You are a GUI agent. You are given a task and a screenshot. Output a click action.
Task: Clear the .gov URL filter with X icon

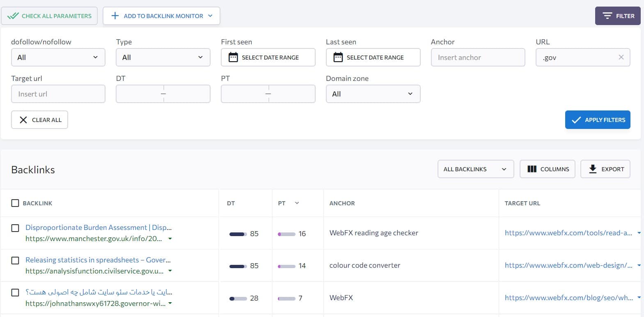(621, 57)
